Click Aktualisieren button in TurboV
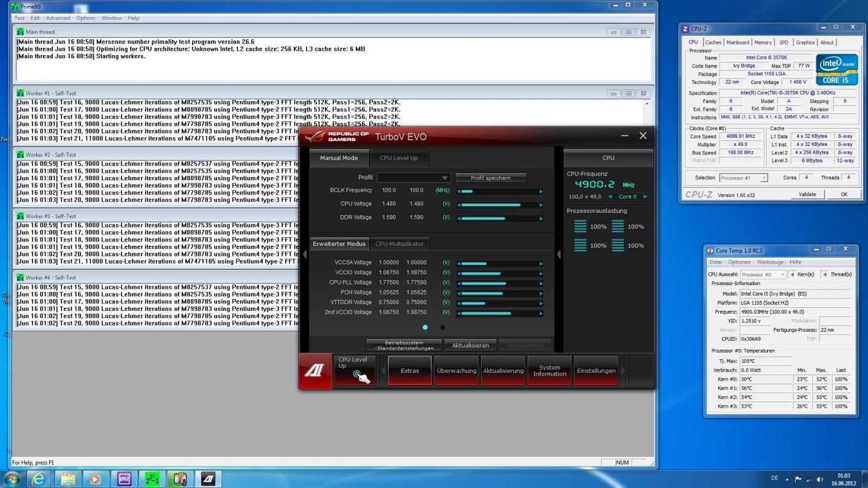 pyautogui.click(x=470, y=345)
